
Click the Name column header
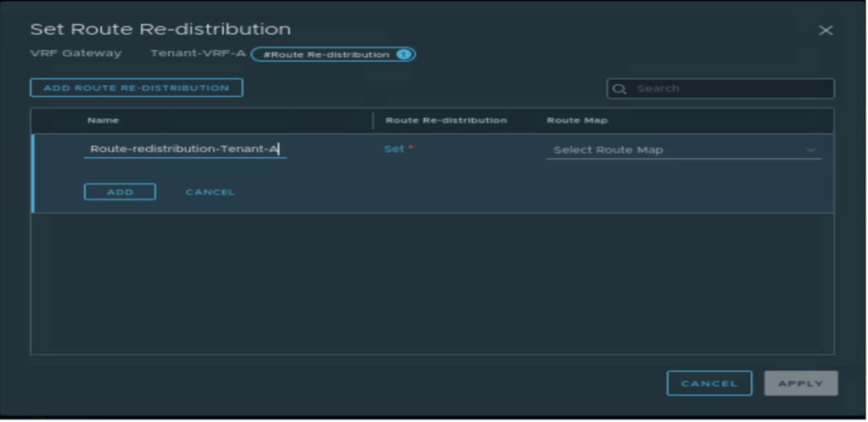click(x=103, y=121)
